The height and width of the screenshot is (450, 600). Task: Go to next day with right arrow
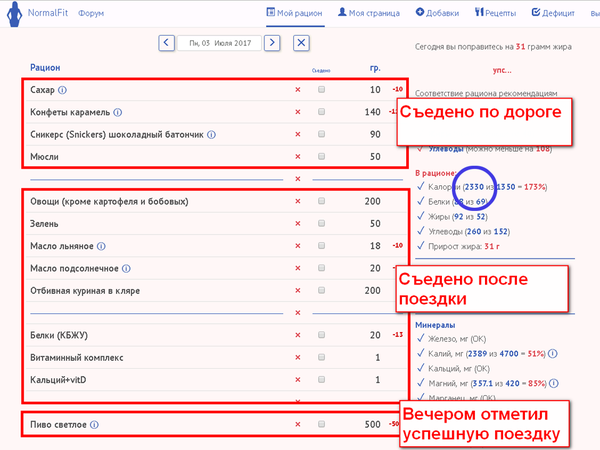click(272, 43)
